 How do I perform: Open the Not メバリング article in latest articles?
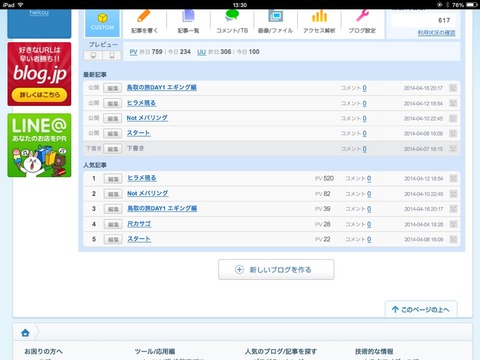(147, 118)
